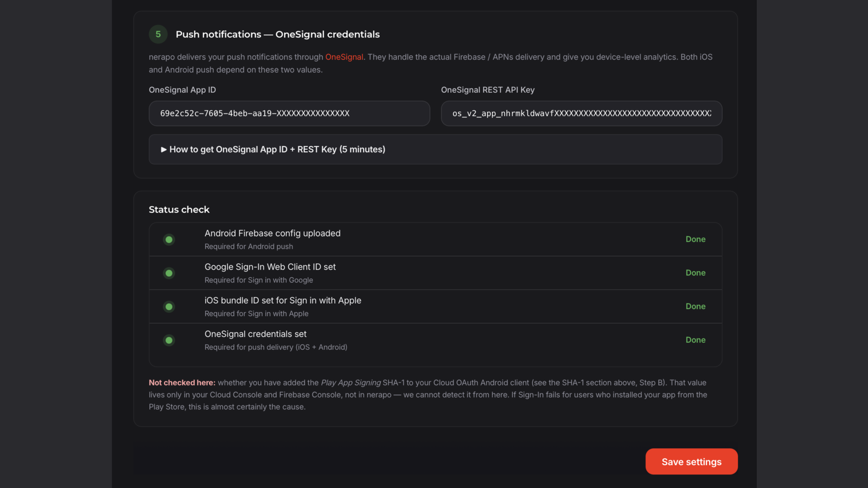This screenshot has width=868, height=488.
Task: Click 'Push notifications — OneSignal credentials' heading
Action: coord(278,34)
